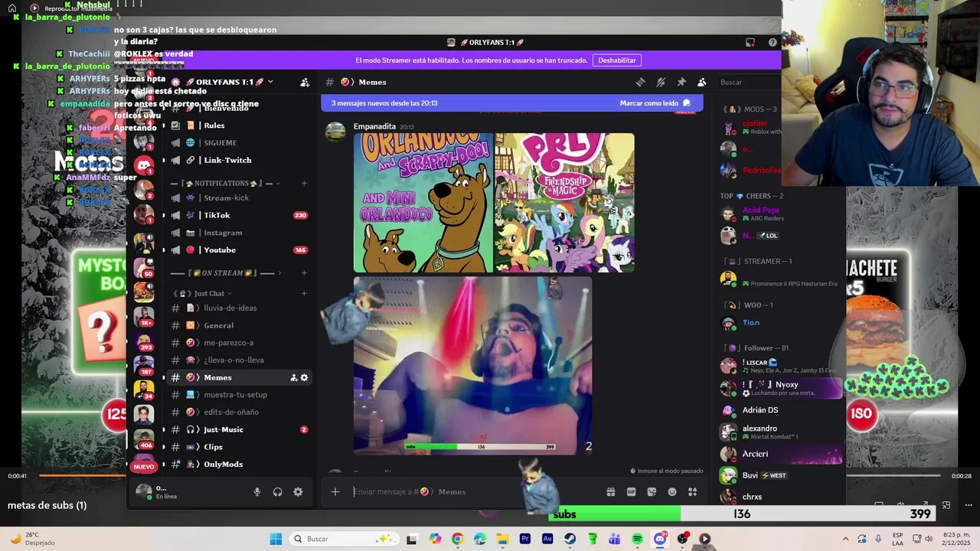Open Instagram channel

[239, 233]
